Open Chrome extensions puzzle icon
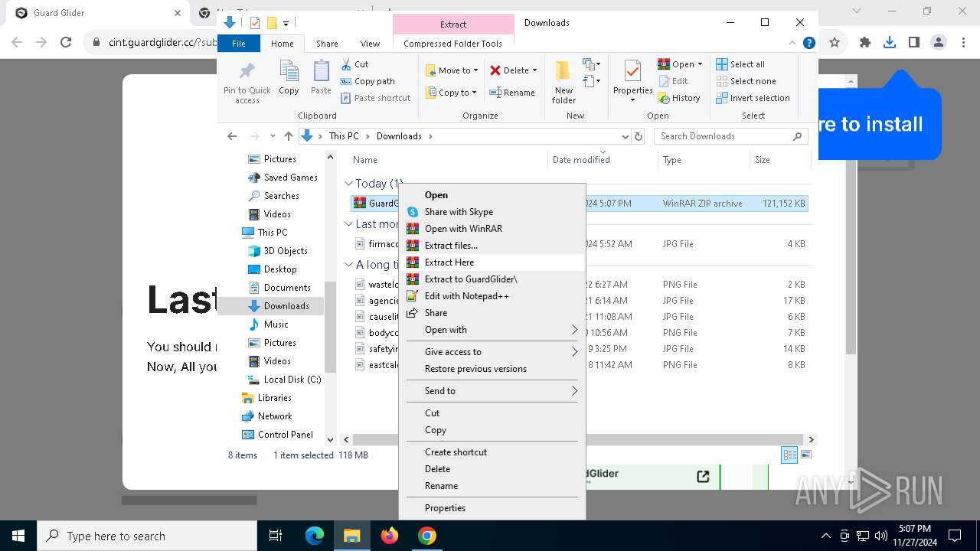Viewport: 980px width, 551px height. tap(865, 43)
